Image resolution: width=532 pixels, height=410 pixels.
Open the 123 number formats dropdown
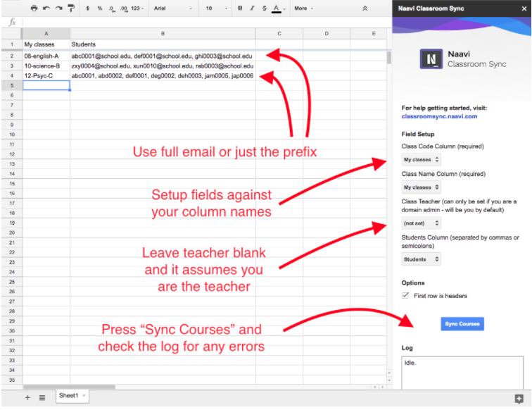pyautogui.click(x=137, y=8)
